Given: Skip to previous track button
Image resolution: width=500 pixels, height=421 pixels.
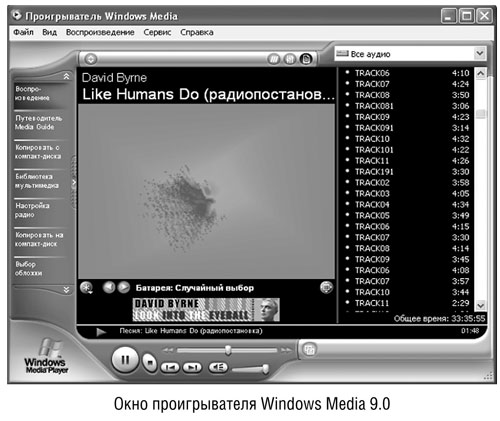Looking at the screenshot, I should point(170,368).
